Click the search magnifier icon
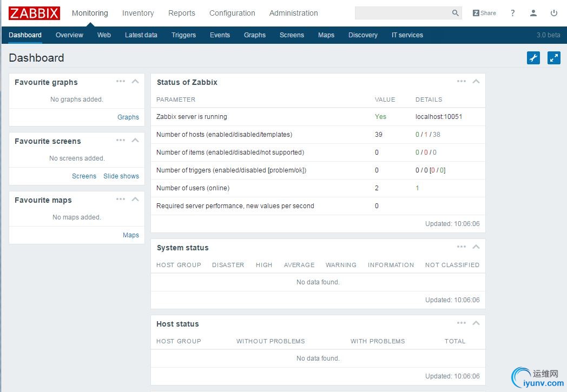The width and height of the screenshot is (567, 392). [x=455, y=13]
